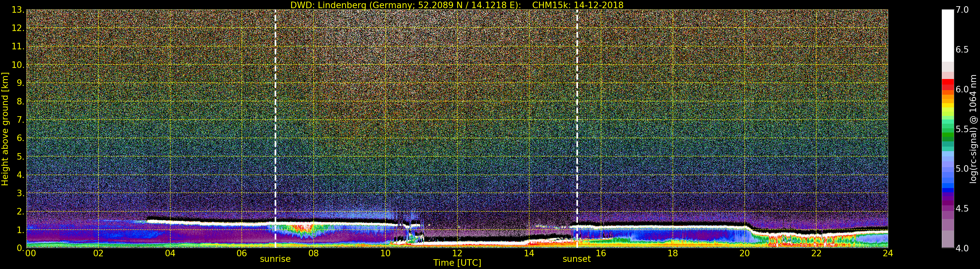Pick the green band of the colorbar
The width and height of the screenshot is (980, 269).
point(948,134)
